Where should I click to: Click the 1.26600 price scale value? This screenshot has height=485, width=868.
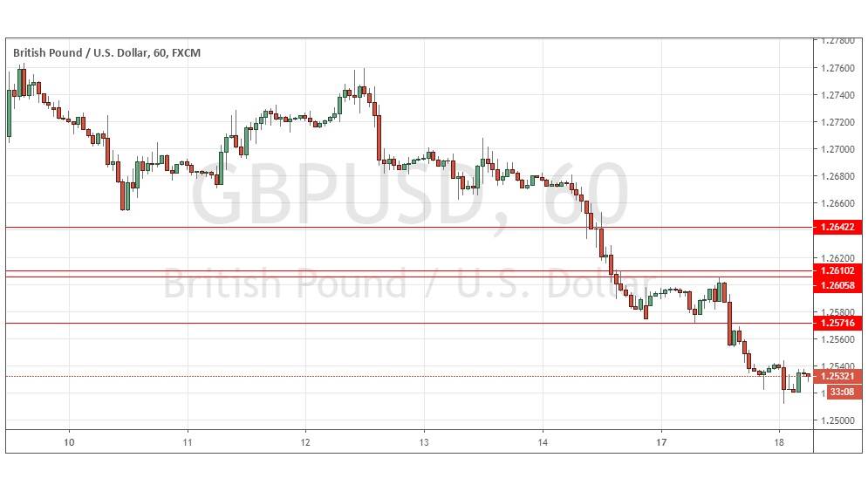[x=838, y=203]
